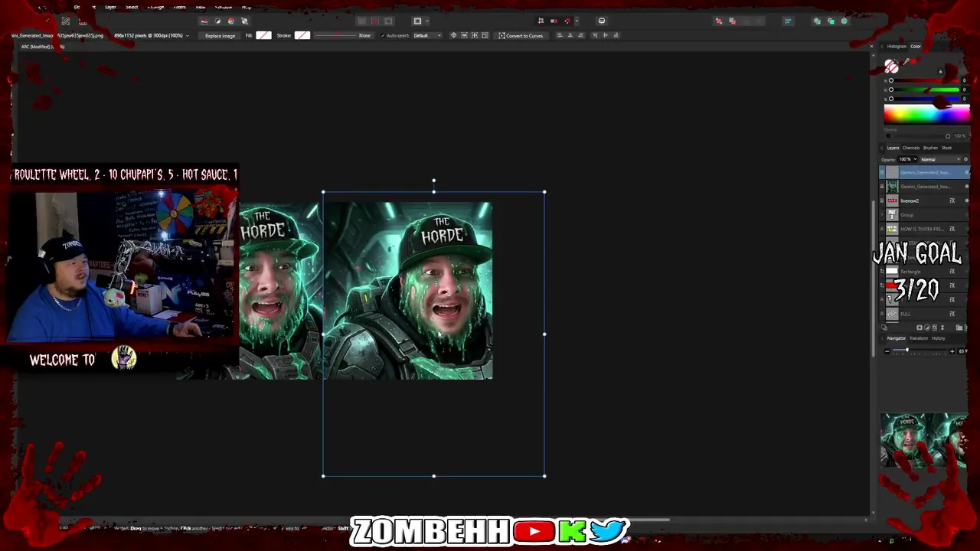
Task: Click Navigator zoom in plus icon
Action: [952, 351]
